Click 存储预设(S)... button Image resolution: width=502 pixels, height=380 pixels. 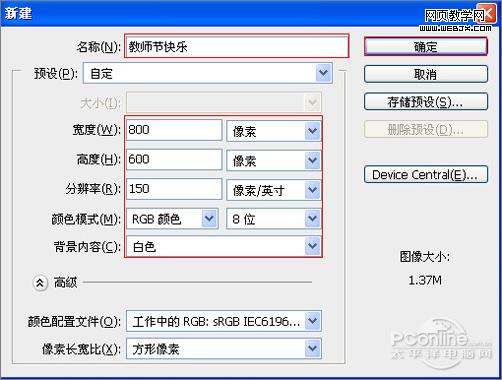426,102
